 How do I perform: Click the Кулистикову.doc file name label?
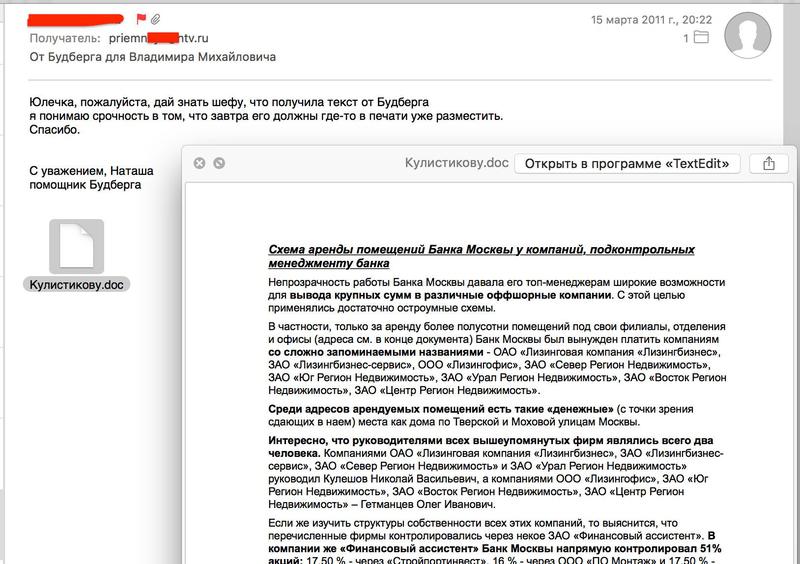click(x=77, y=284)
